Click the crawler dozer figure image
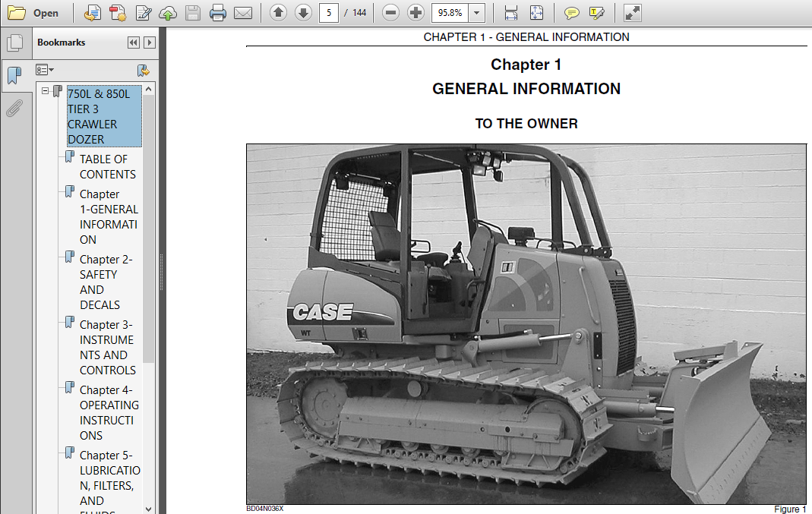The height and width of the screenshot is (514, 812). 526,324
